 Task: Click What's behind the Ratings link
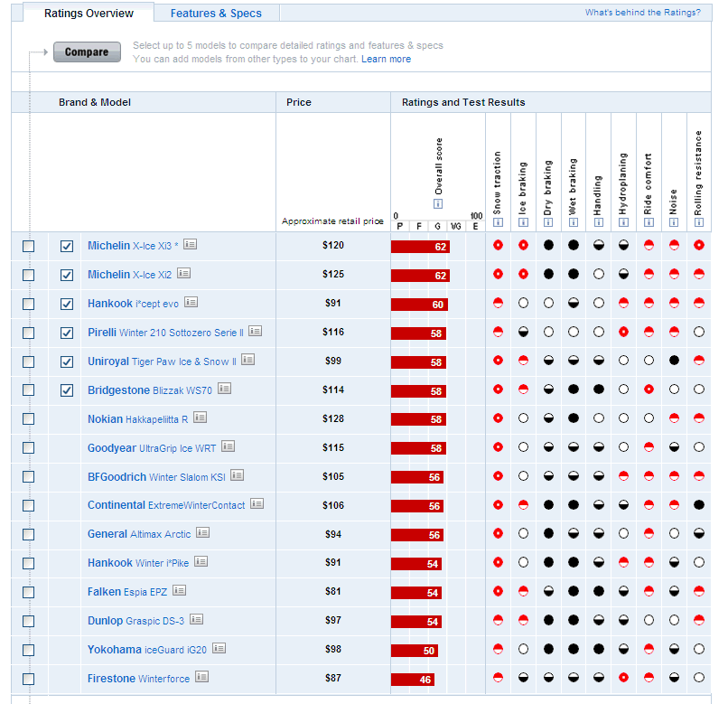point(642,13)
